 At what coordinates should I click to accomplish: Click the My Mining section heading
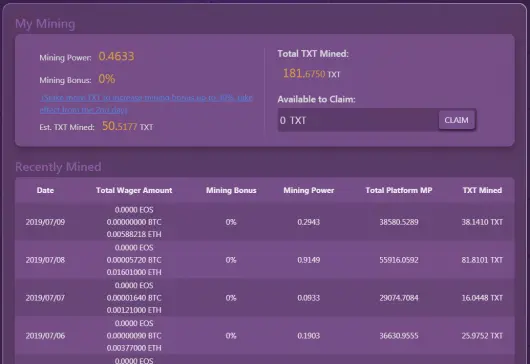click(45, 24)
